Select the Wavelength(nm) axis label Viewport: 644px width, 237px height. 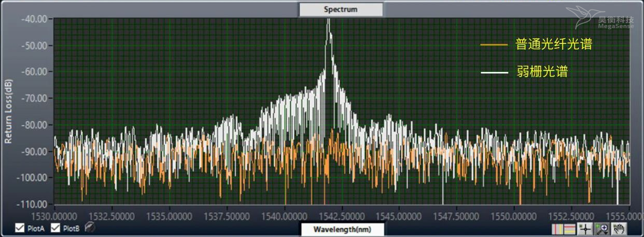click(x=343, y=229)
